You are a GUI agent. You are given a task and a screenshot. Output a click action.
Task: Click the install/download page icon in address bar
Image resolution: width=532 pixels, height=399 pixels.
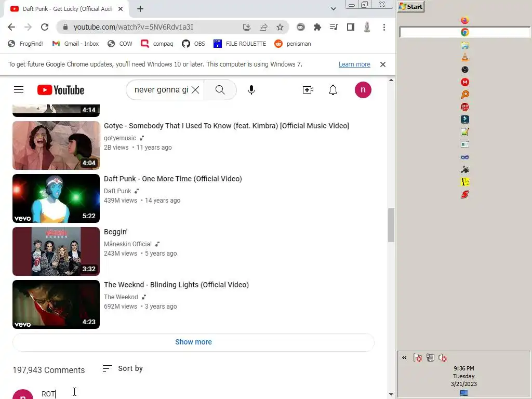point(247,27)
